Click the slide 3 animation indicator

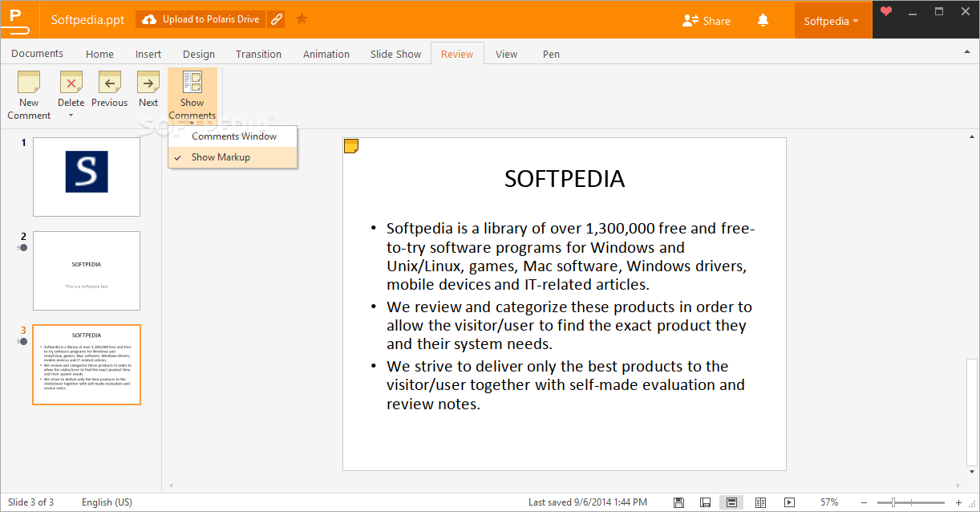click(22, 342)
